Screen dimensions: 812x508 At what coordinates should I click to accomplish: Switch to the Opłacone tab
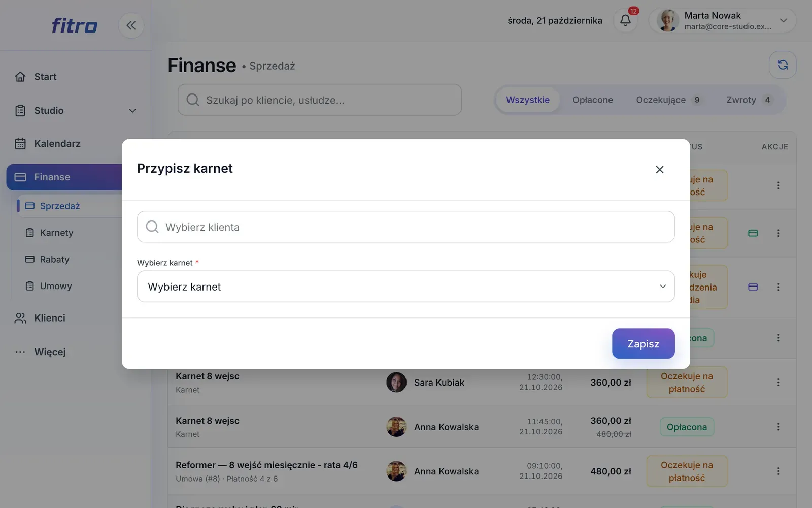click(593, 100)
